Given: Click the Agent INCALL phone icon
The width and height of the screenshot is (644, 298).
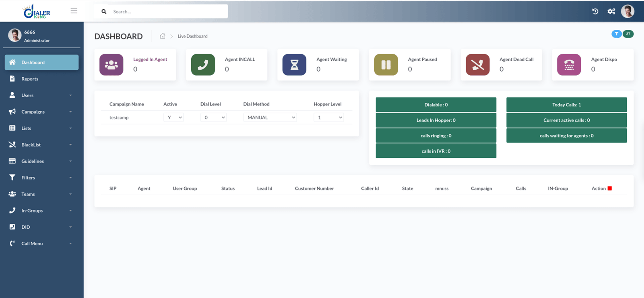Looking at the screenshot, I should coord(203,65).
